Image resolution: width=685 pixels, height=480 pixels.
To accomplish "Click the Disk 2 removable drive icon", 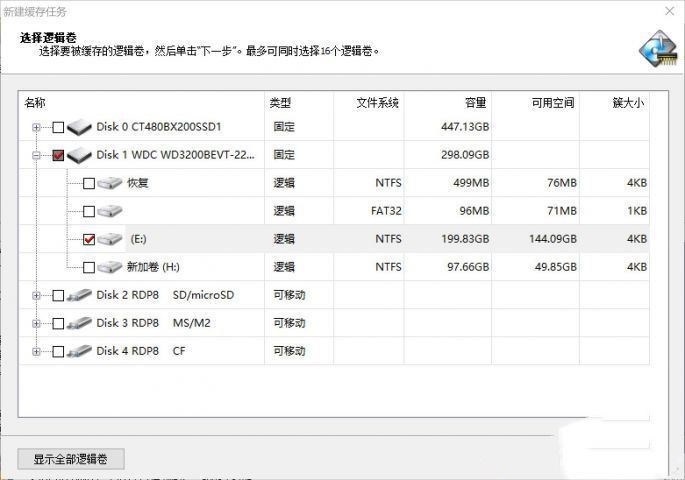I will (79, 296).
